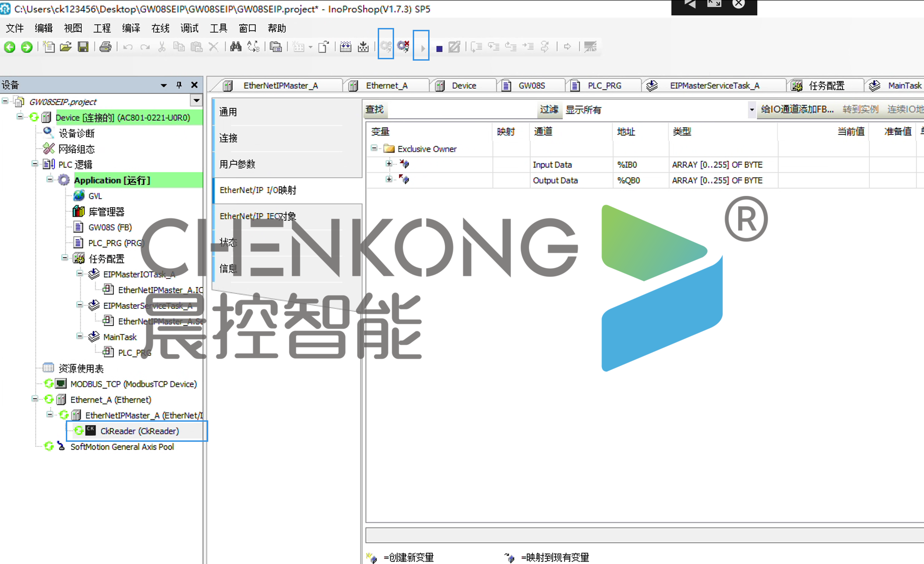Click the 给IO通道添加FB... button
924x564 pixels.
[797, 110]
